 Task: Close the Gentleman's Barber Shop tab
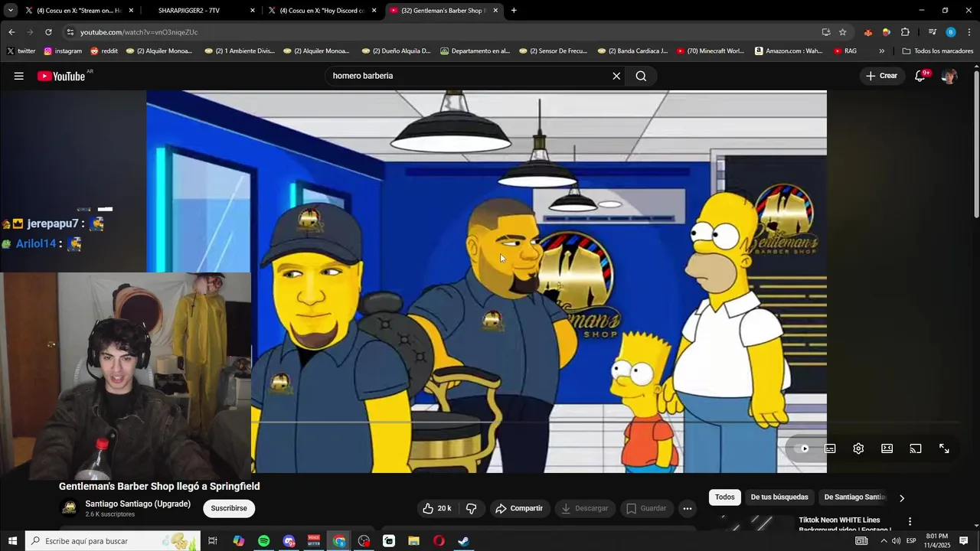[x=495, y=11]
